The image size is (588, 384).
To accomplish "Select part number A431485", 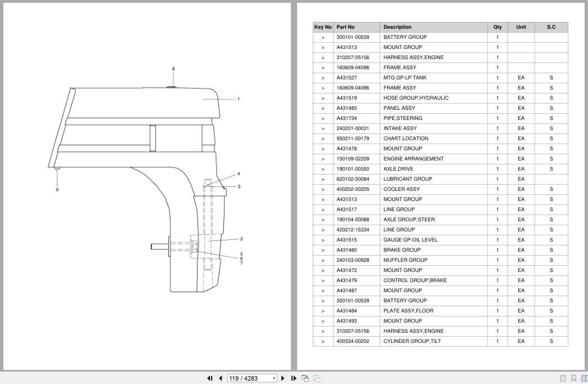I will coord(347,108).
